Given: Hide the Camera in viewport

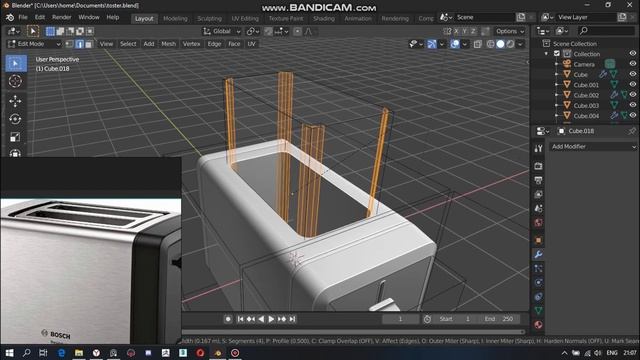Looking at the screenshot, I should click(x=633, y=64).
